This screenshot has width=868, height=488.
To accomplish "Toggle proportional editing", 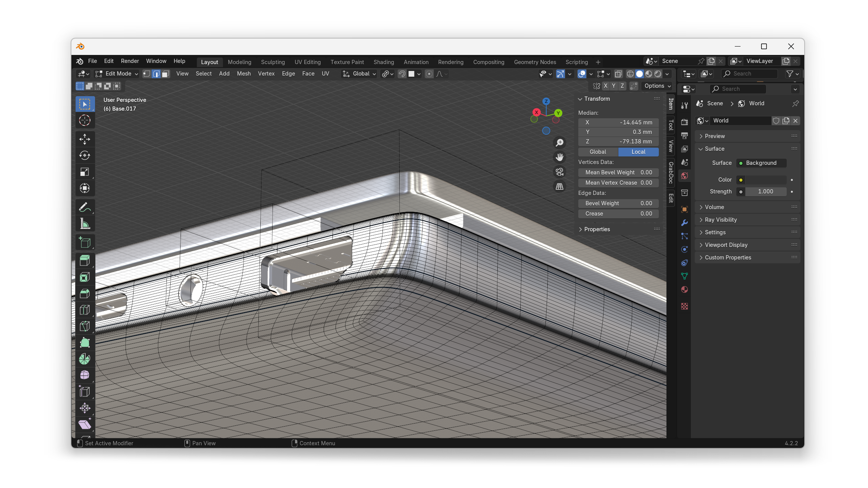I will pyautogui.click(x=429, y=74).
